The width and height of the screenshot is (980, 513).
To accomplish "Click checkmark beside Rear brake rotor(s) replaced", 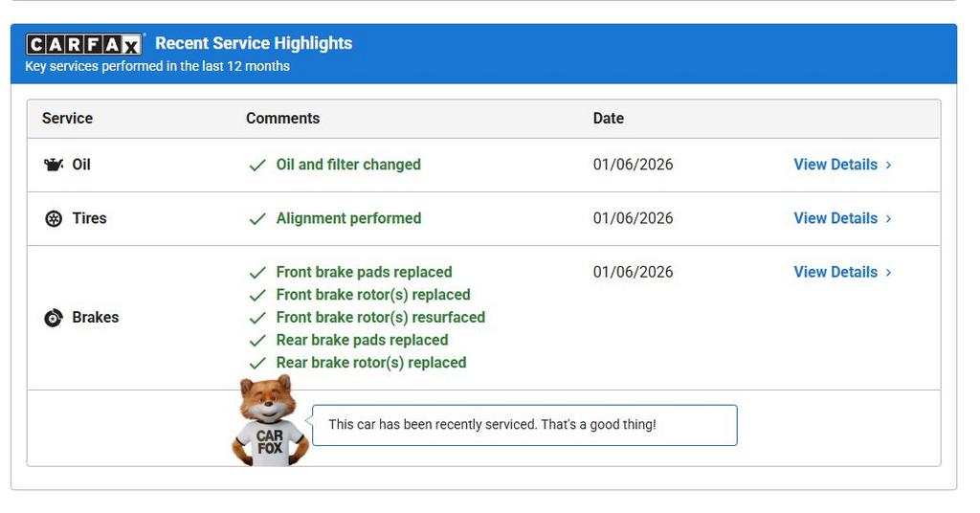I will pos(256,364).
